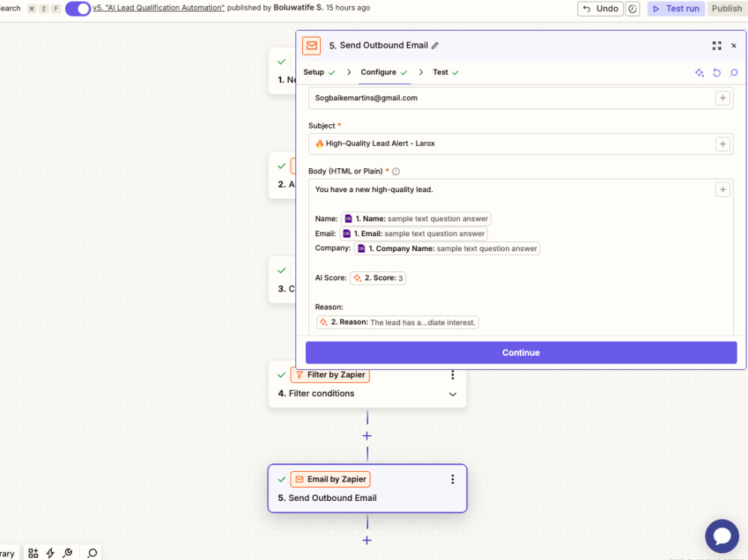The width and height of the screenshot is (748, 560).
Task: Click the Email by Zapier app badge
Action: [331, 479]
